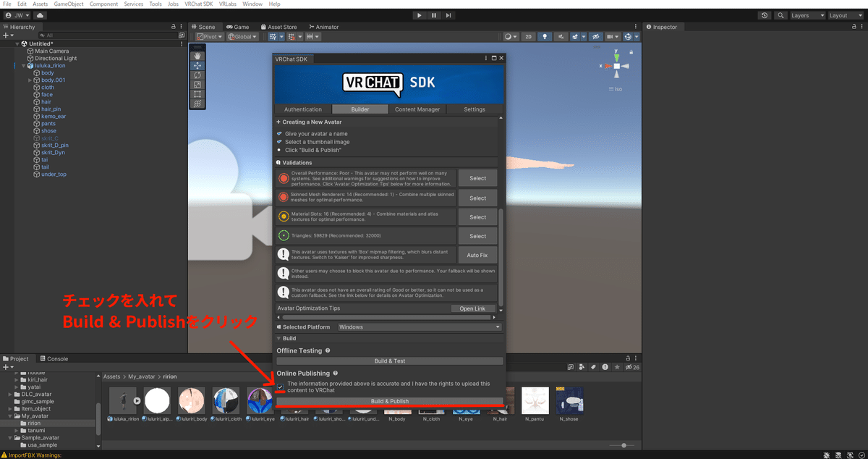Toggle scene effects (skybox, fog) icon
Viewport: 868px width, 459px height.
pyautogui.click(x=576, y=36)
